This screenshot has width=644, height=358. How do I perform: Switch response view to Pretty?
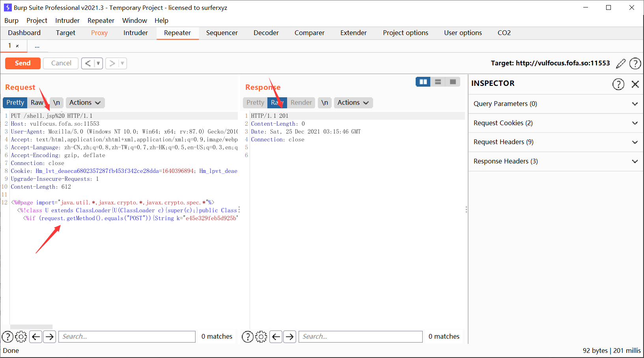[255, 102]
